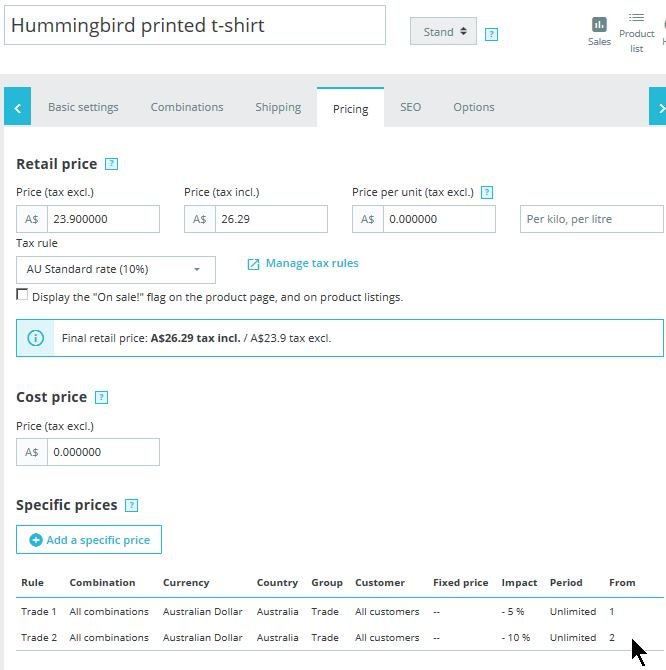
Task: Open the Manage tax rules link
Action: [311, 264]
